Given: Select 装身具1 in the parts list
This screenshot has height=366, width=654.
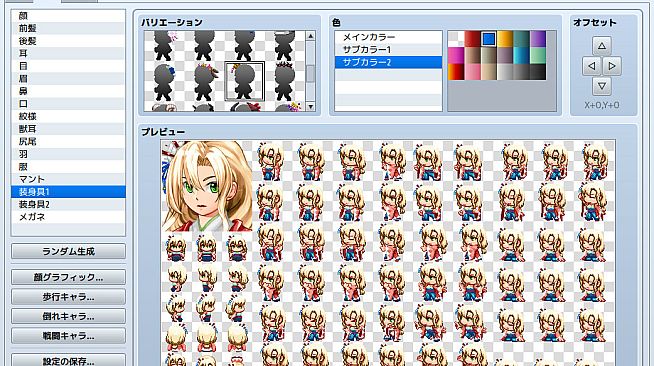Looking at the screenshot, I should point(68,192).
